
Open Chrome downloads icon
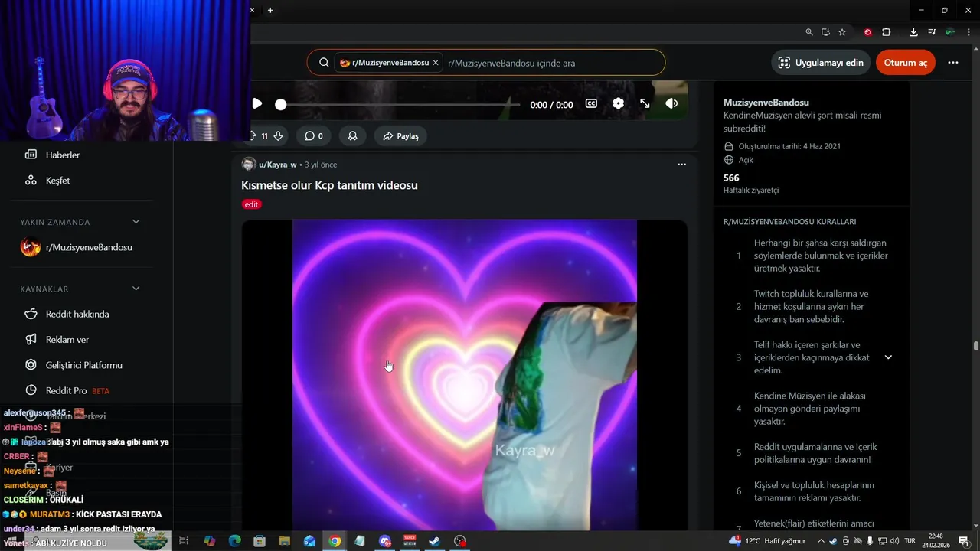click(913, 32)
